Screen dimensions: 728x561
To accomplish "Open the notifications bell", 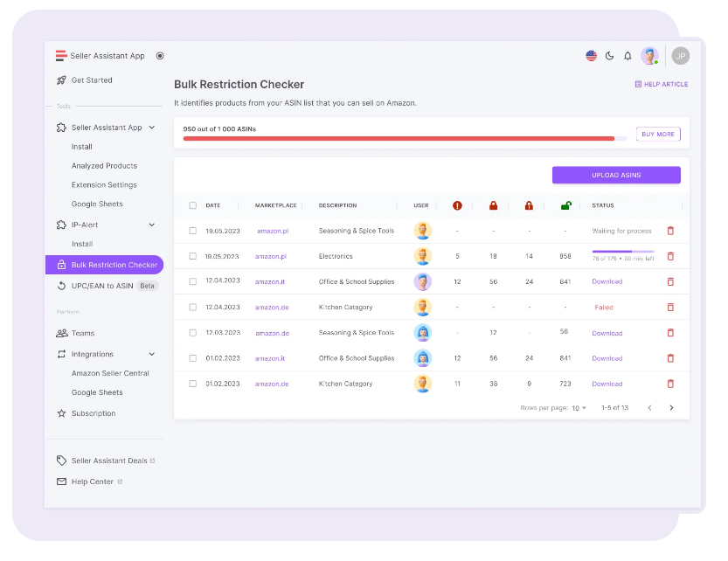I will pyautogui.click(x=627, y=55).
